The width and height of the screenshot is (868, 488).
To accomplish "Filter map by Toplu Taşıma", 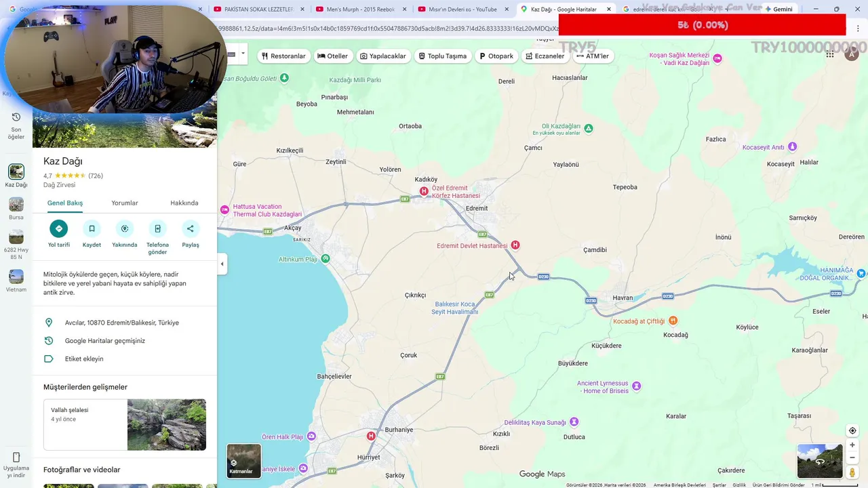I will [442, 56].
